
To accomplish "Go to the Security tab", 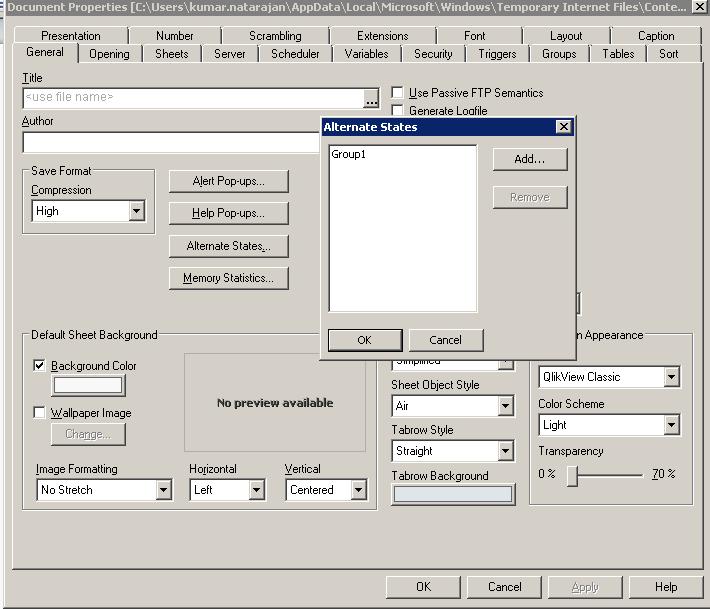I will (433, 54).
